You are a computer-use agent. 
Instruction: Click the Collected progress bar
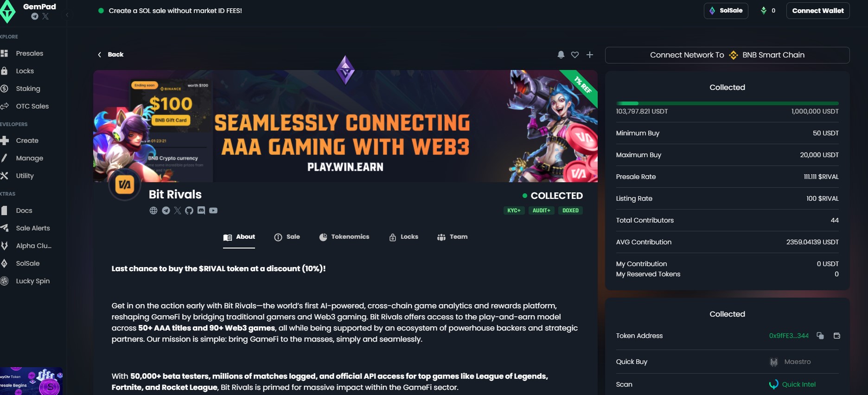(727, 103)
